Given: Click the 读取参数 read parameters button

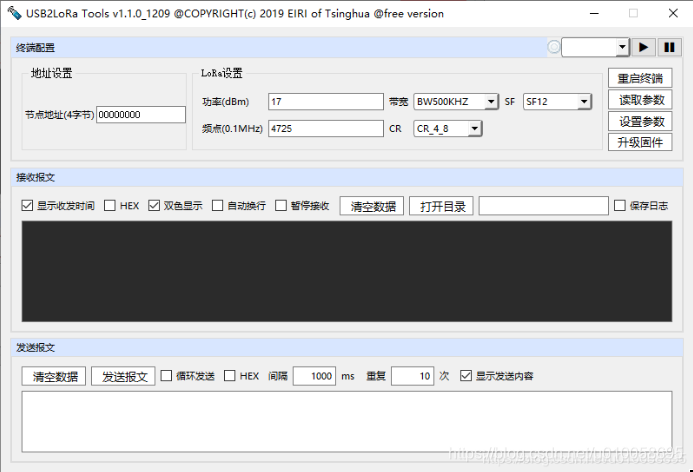Looking at the screenshot, I should pos(640,100).
